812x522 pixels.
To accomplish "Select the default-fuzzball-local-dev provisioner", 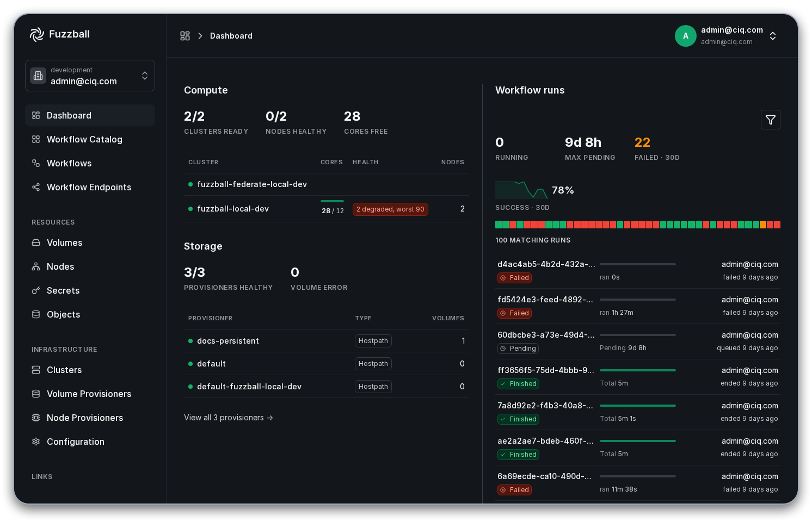I will (326, 387).
